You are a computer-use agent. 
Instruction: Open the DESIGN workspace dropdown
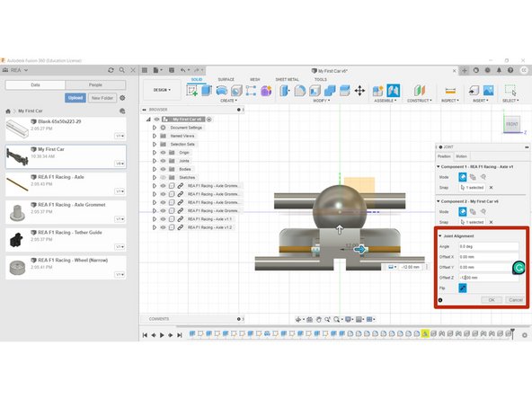pyautogui.click(x=162, y=90)
